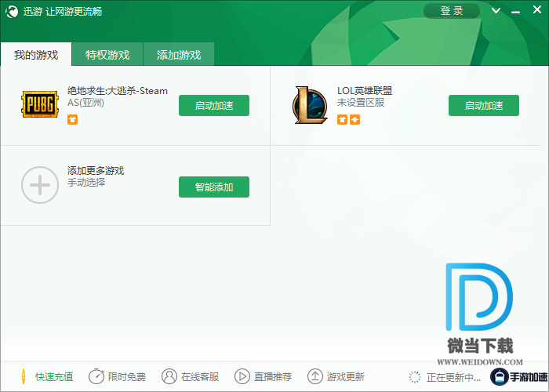The width and height of the screenshot is (549, 392).
Task: Open 直播推荐 live stream recommendations
Action: tap(264, 376)
